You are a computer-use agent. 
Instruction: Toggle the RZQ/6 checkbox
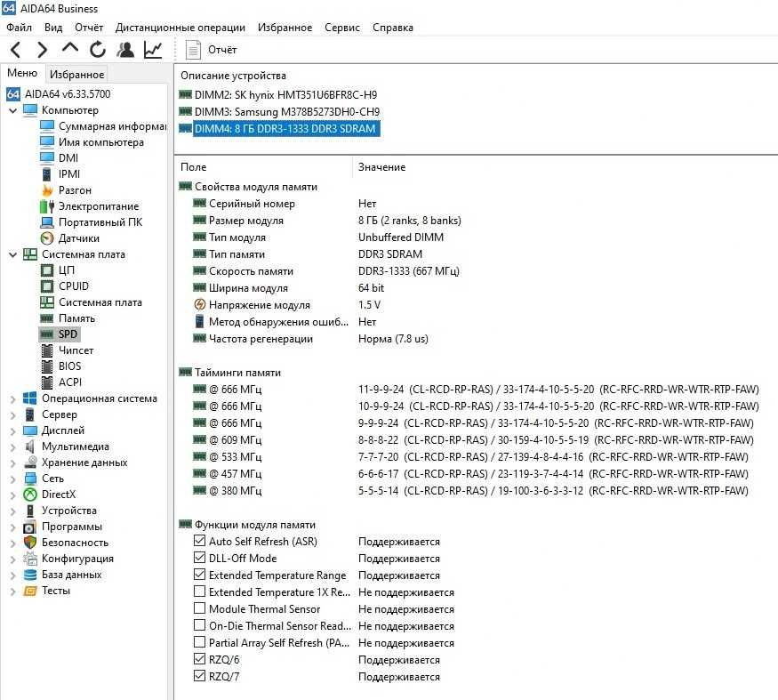pos(199,659)
